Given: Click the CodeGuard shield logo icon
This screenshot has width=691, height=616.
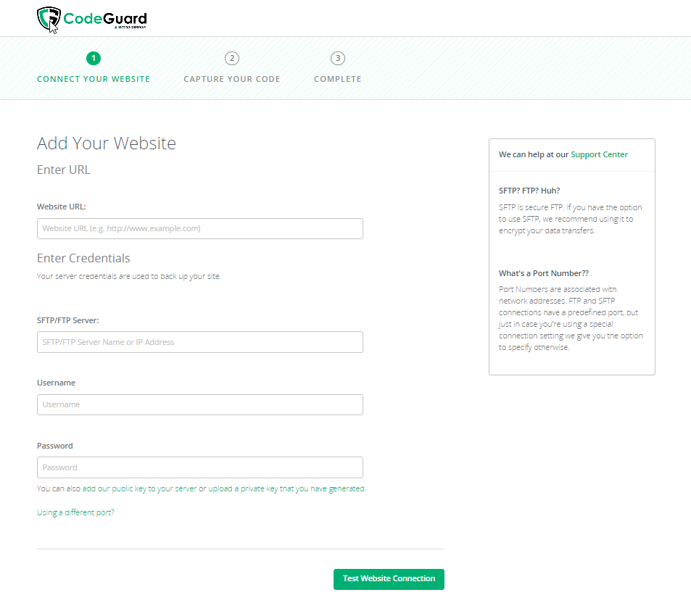Looking at the screenshot, I should pyautogui.click(x=49, y=19).
